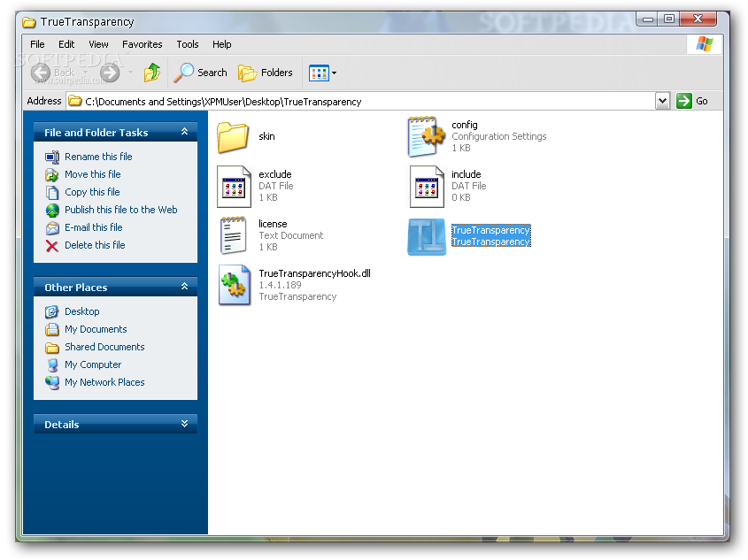
Task: Click E-mail this file link
Action: (x=94, y=227)
